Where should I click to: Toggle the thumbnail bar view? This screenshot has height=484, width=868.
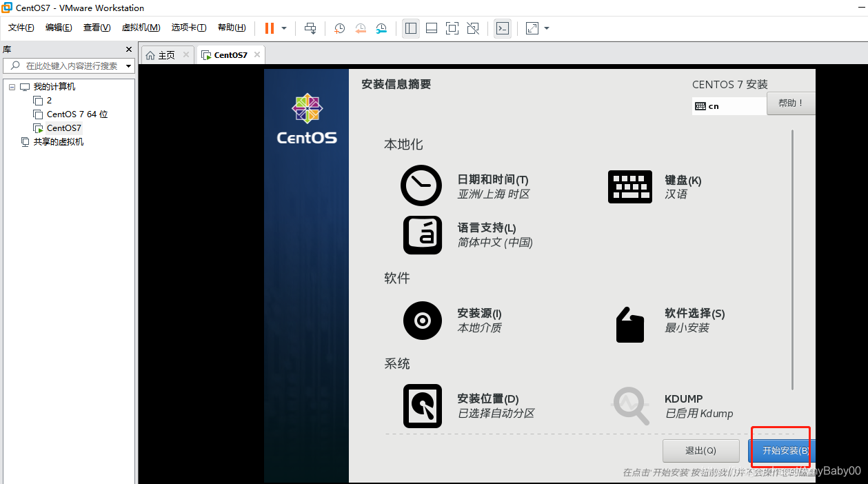click(432, 28)
